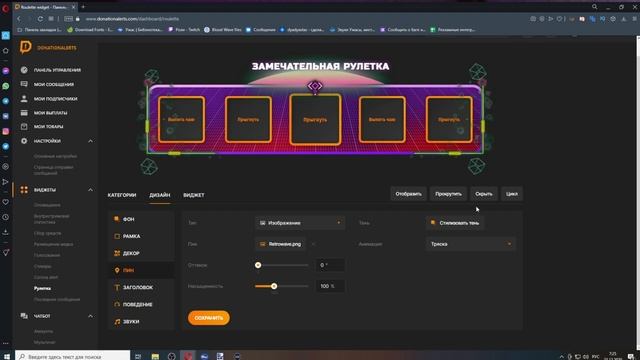Screen dimensions: 640x360
Task: Open the Opera sidebar downloads icon
Action: (x=5, y=232)
